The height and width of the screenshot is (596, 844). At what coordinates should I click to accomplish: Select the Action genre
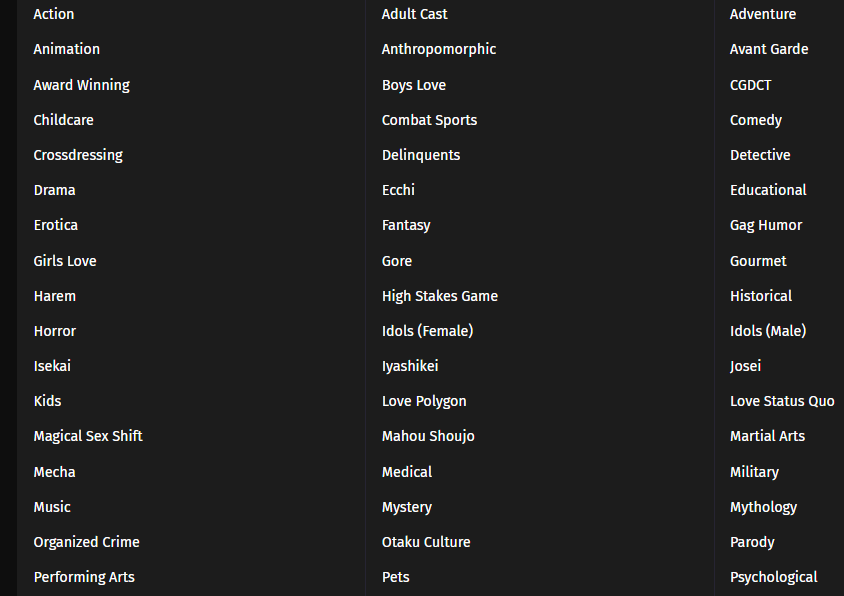[x=54, y=14]
